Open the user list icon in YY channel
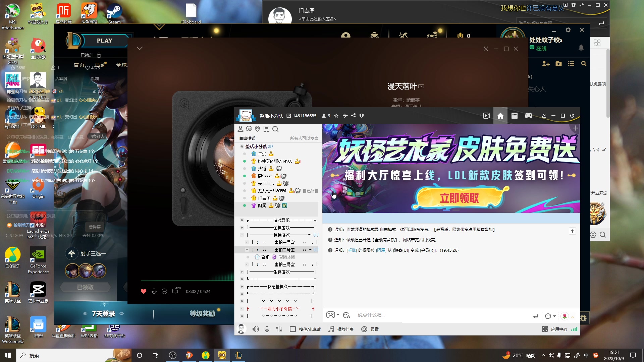Screen dimensions: 644x362 click(x=240, y=129)
